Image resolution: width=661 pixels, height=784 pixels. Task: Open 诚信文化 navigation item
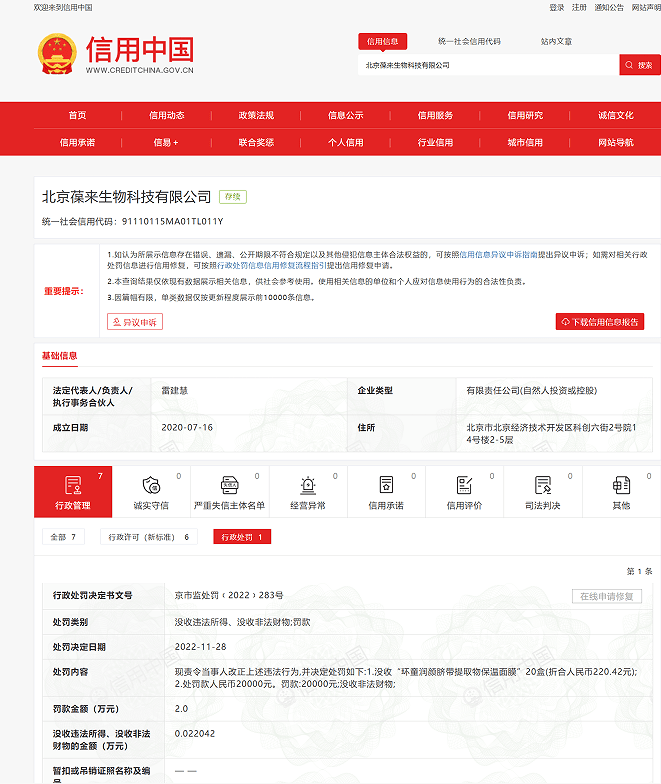[x=616, y=116]
